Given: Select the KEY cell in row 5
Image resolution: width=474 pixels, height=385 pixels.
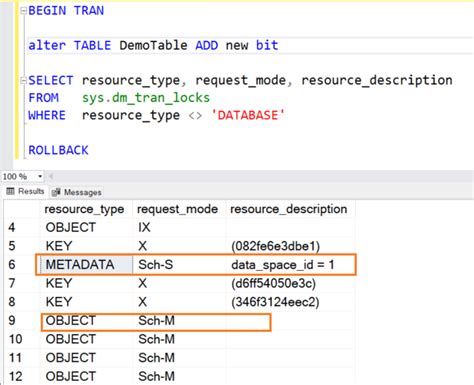Looking at the screenshot, I should pos(87,246).
